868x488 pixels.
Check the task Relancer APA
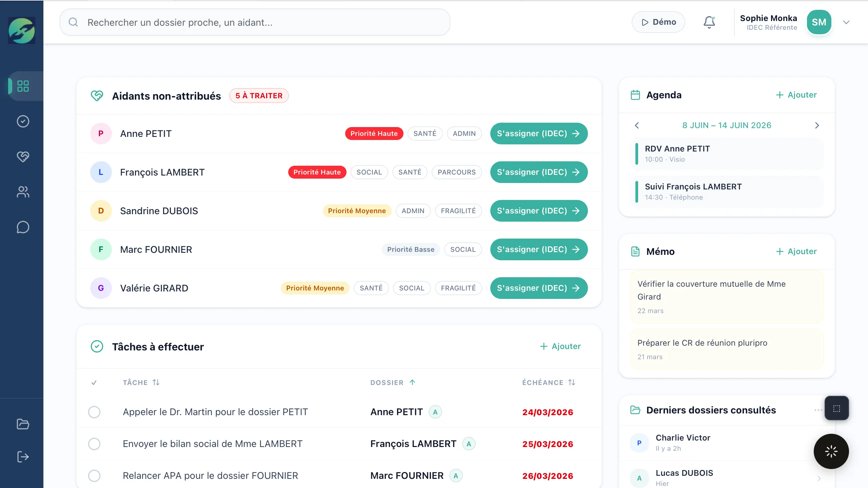tap(94, 476)
